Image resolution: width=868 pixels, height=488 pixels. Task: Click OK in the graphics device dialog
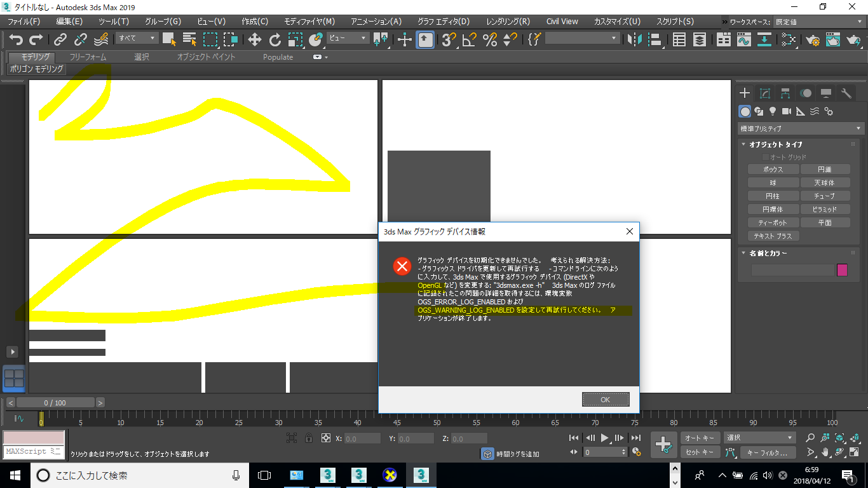tap(606, 400)
